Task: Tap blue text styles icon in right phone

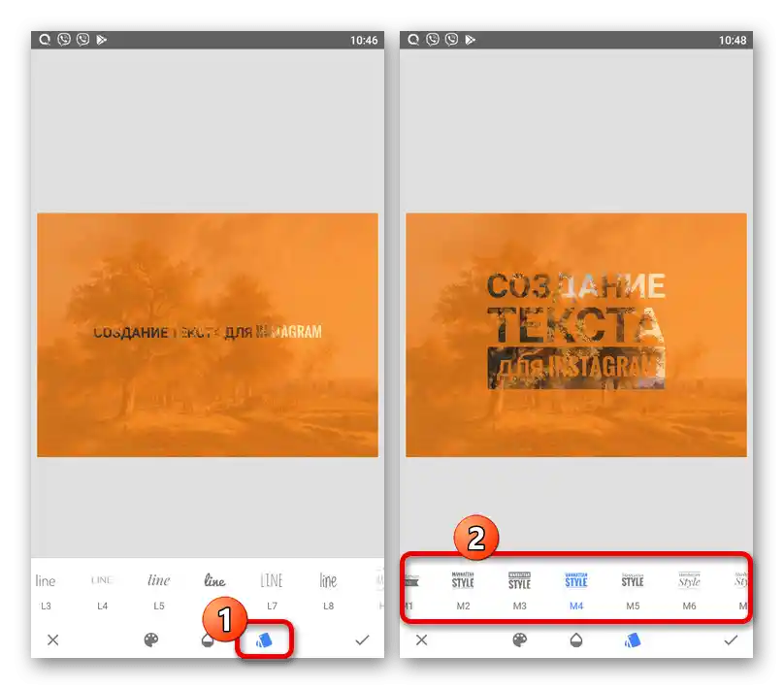Action: coord(633,640)
